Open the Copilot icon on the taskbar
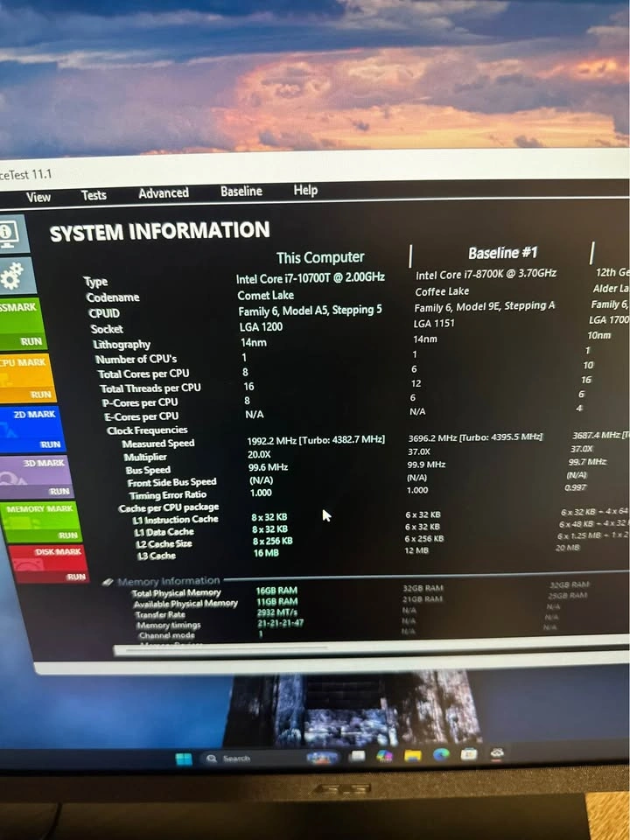The height and width of the screenshot is (840, 630). 384,756
